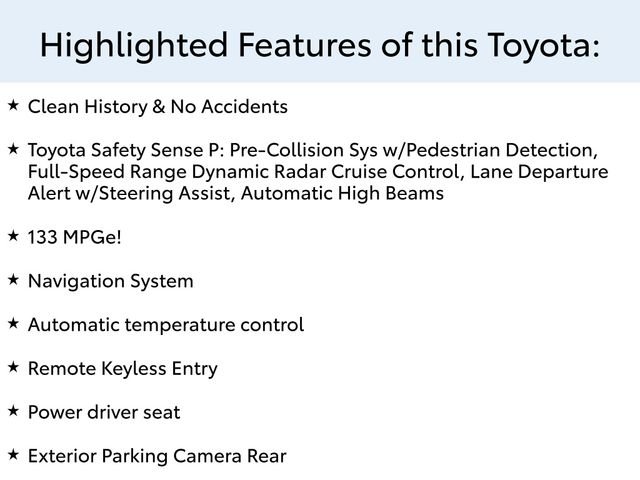Click the 'Automatic High Beams' text
The width and height of the screenshot is (640, 480).
tap(345, 194)
